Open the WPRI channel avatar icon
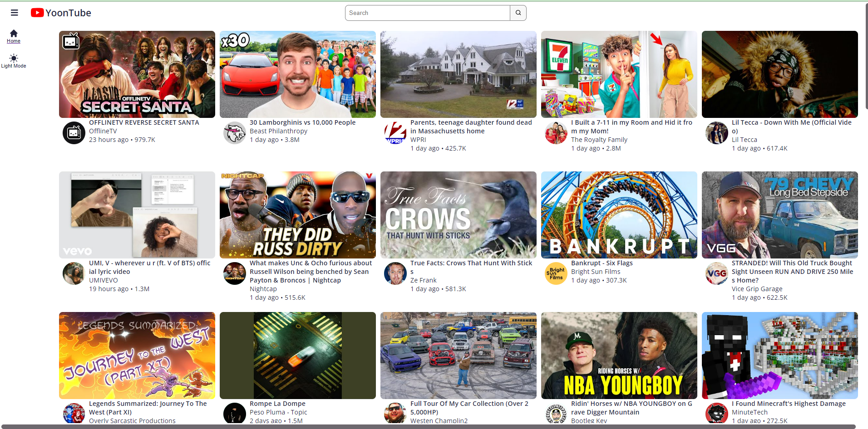This screenshot has width=868, height=429. 395,133
